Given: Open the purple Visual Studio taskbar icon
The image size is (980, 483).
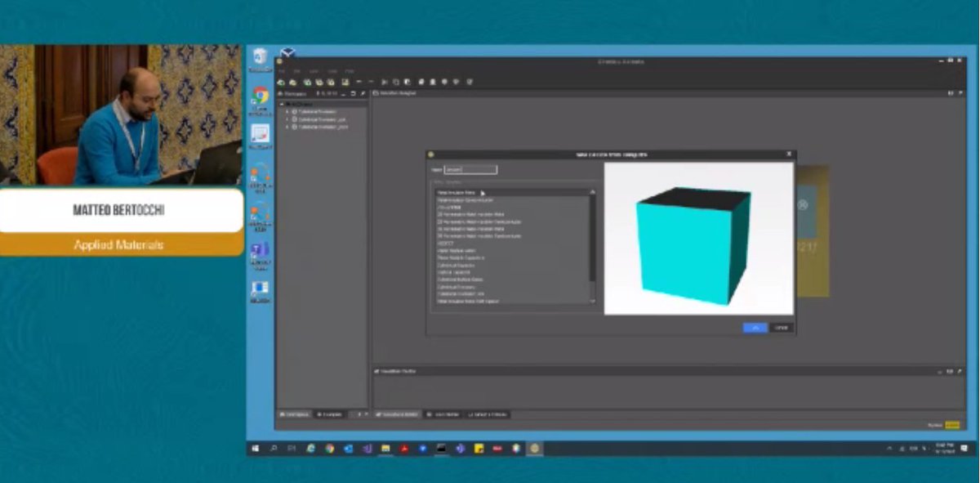Looking at the screenshot, I should click(x=367, y=449).
